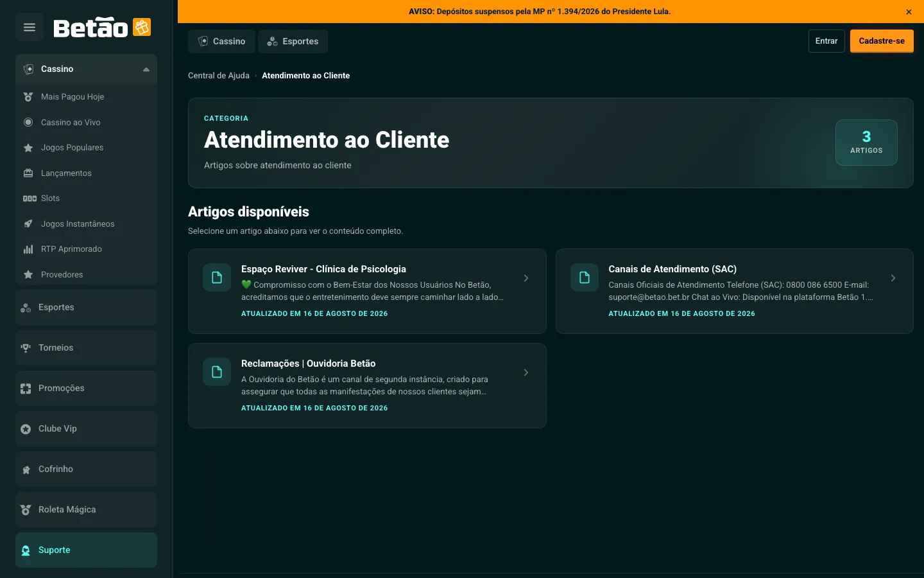Dismiss the orange AVISO banner
This screenshot has height=578, width=924.
[909, 12]
